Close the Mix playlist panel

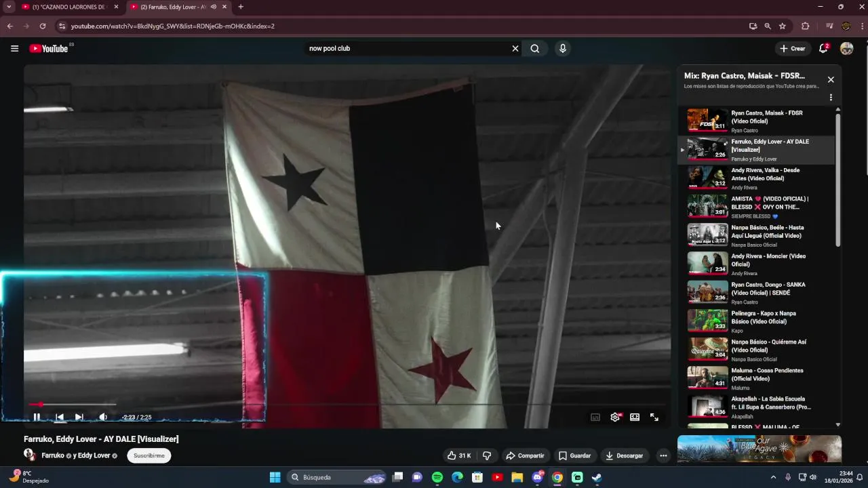pyautogui.click(x=831, y=79)
